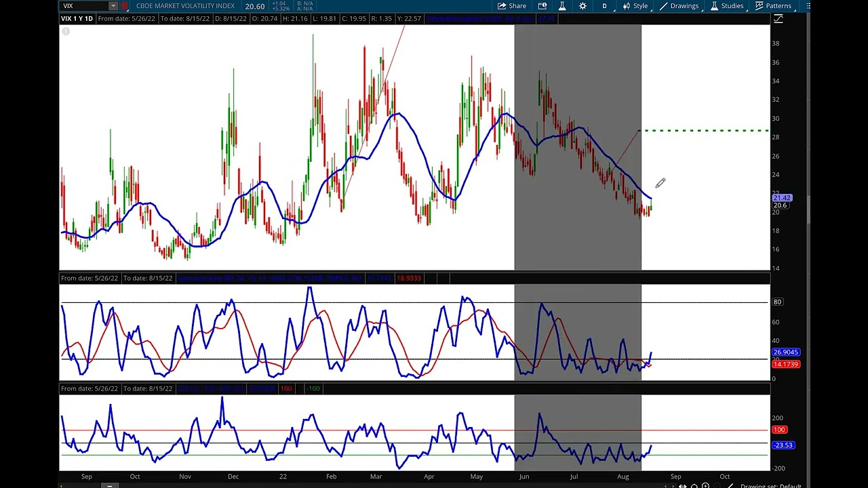
Task: Open the Edit Studies flask icon
Action: 562,6
